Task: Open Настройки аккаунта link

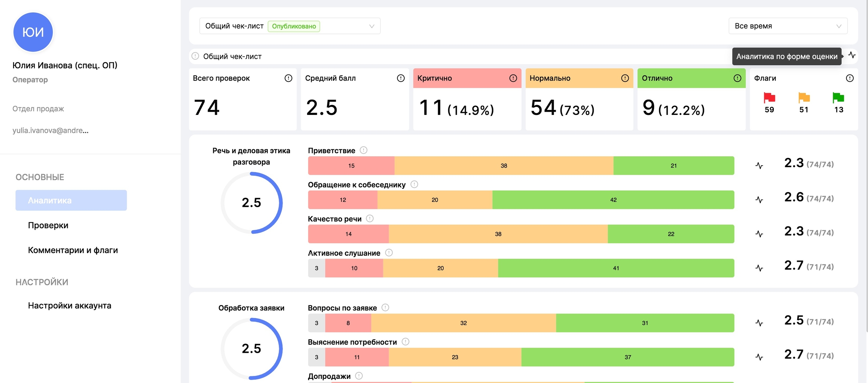Action: [70, 305]
